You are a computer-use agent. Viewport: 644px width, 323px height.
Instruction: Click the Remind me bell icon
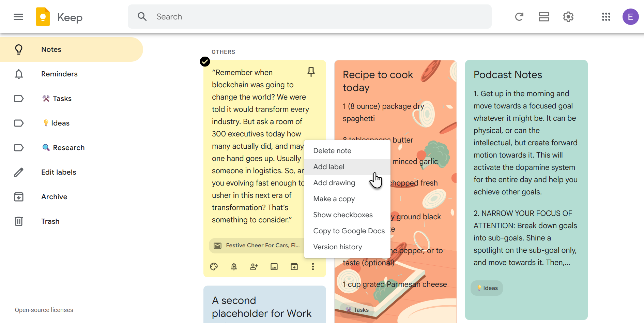pos(234,267)
